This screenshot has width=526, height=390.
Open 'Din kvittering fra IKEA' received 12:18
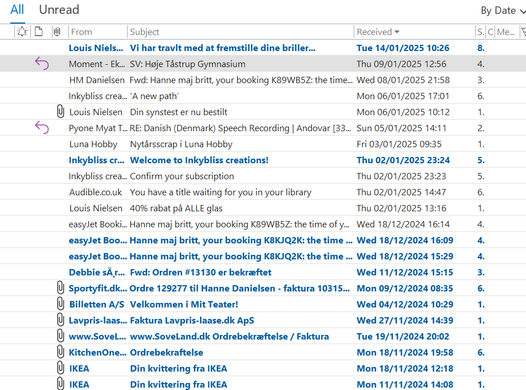tap(263, 369)
